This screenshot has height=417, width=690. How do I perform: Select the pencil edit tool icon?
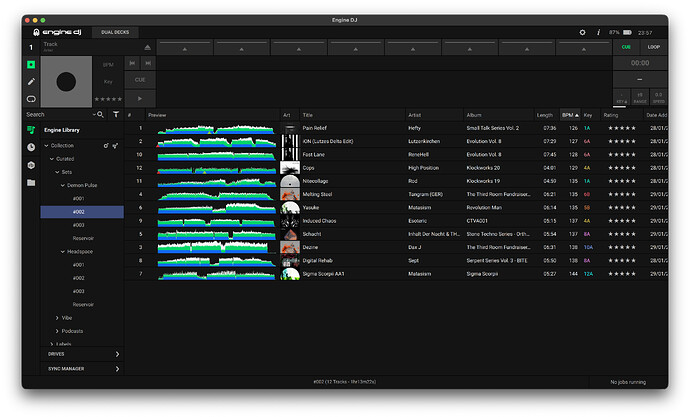pos(31,81)
